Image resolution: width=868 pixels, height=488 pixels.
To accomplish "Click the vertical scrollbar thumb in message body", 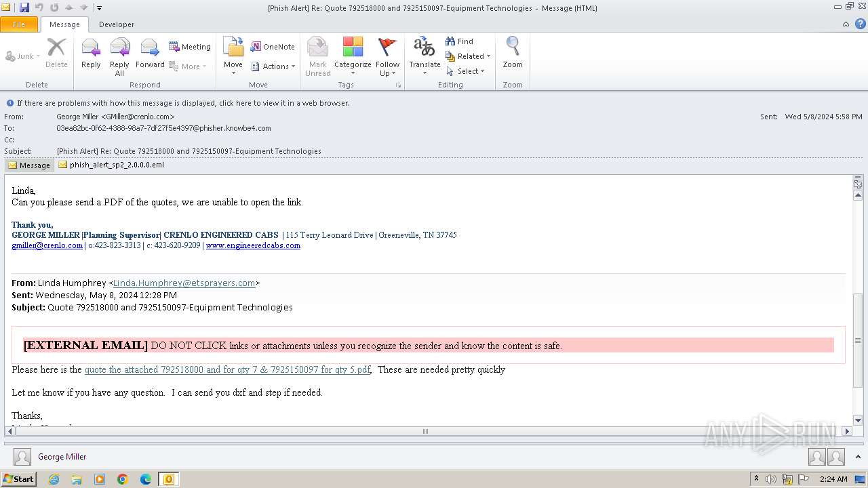I will pyautogui.click(x=858, y=340).
